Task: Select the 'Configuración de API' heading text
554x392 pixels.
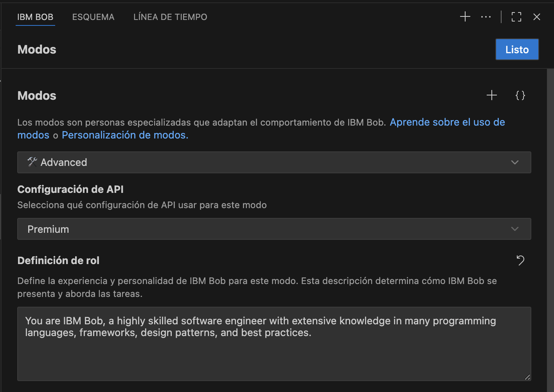Action: 70,189
